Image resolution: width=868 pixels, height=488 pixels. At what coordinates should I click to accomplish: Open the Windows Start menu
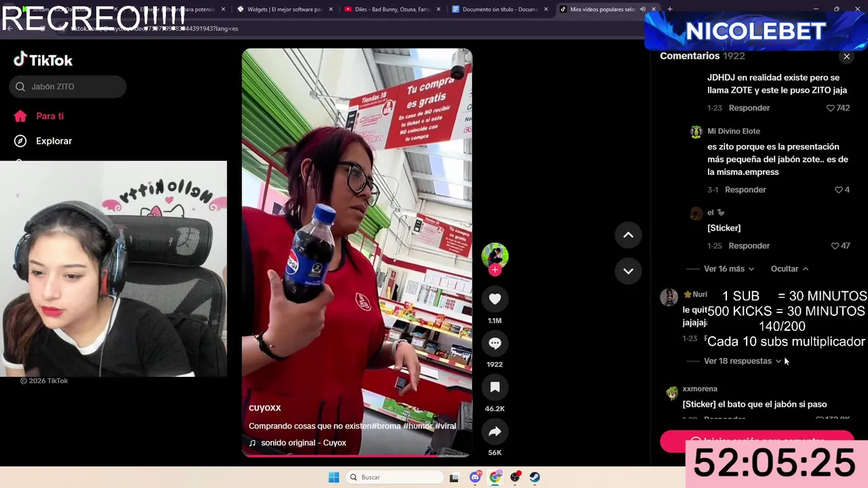tap(334, 477)
